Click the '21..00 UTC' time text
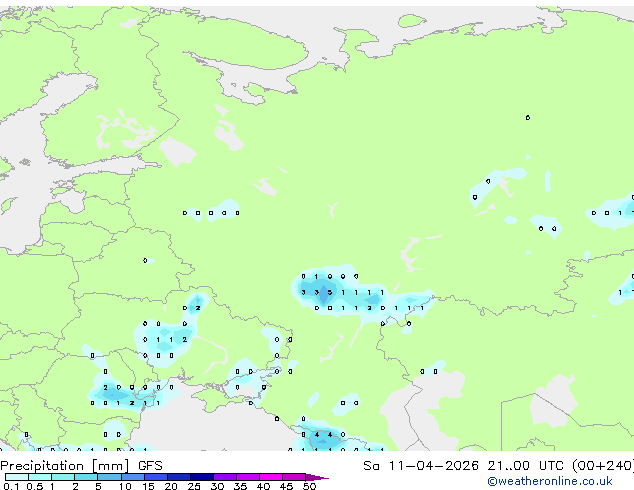 coord(524,466)
